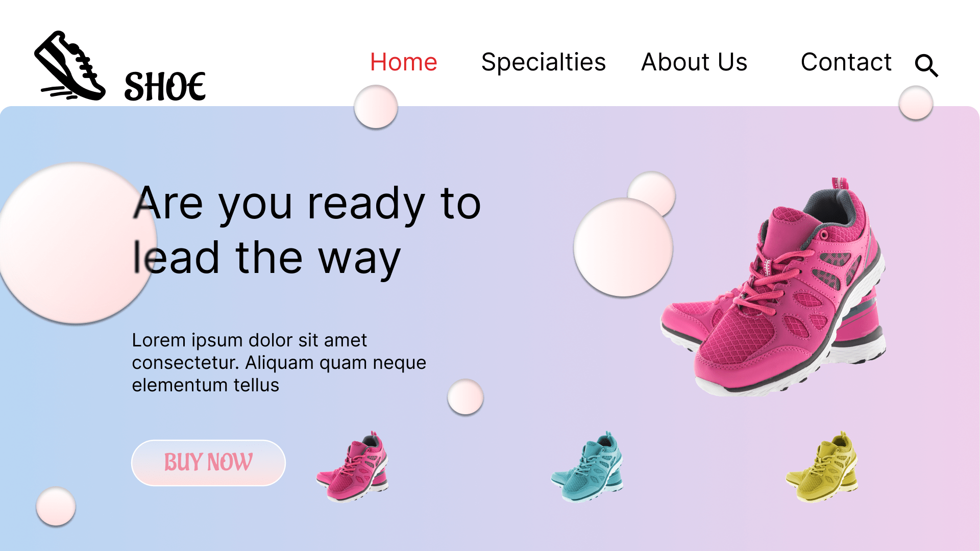Open the Contact page link
980x551 pixels.
(x=846, y=62)
